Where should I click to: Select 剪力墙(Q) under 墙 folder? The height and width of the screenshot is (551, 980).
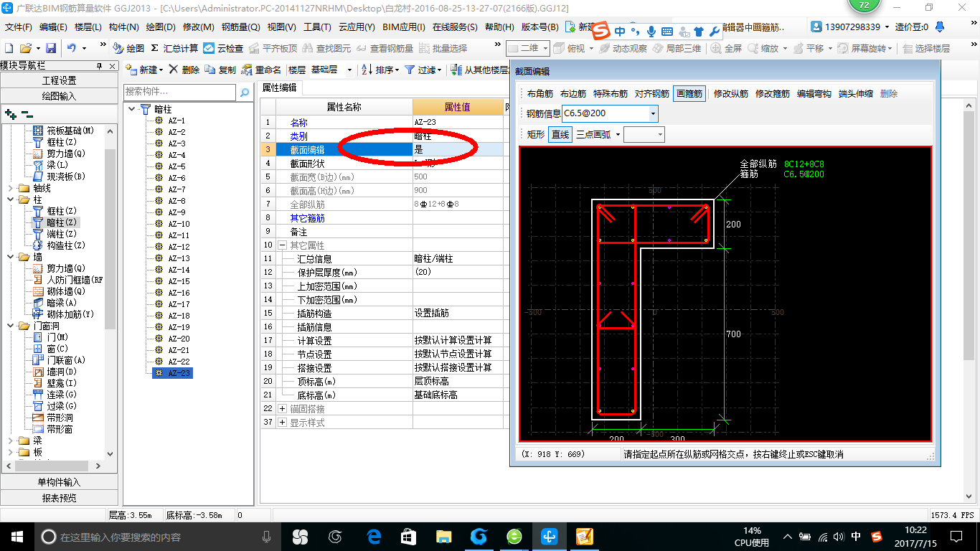point(65,268)
